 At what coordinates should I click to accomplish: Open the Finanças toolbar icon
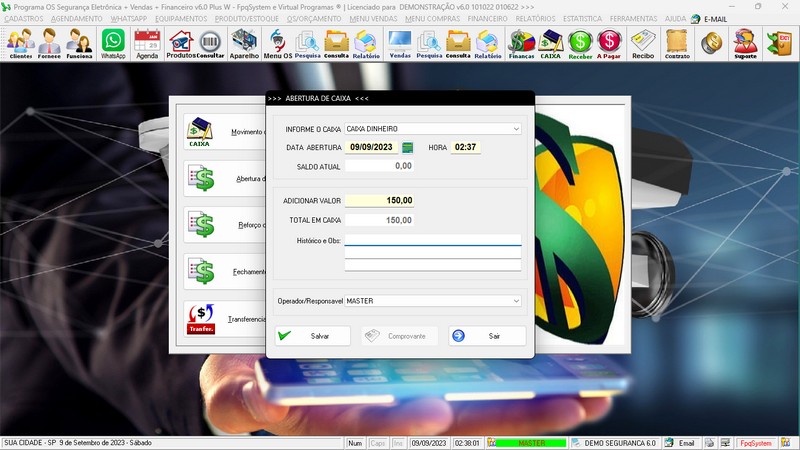(521, 44)
